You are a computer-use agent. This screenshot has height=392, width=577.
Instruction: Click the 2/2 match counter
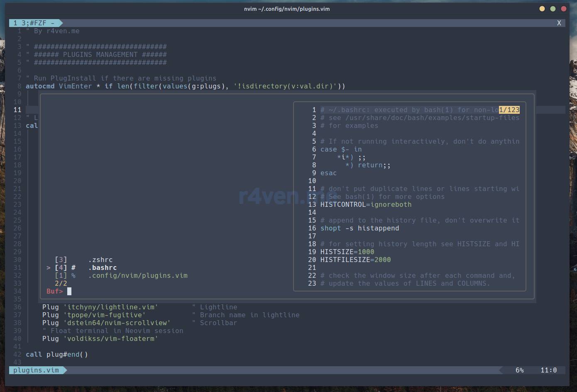pos(61,284)
